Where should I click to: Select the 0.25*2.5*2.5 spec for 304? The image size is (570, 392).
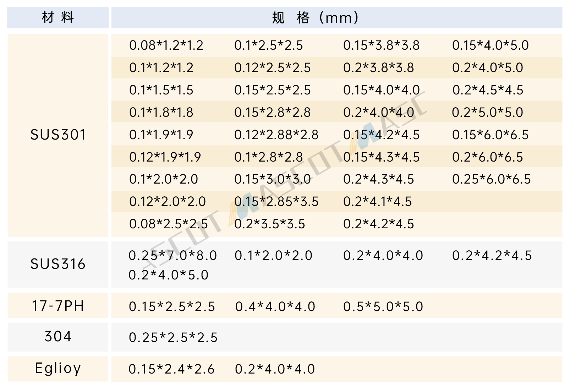click(173, 338)
